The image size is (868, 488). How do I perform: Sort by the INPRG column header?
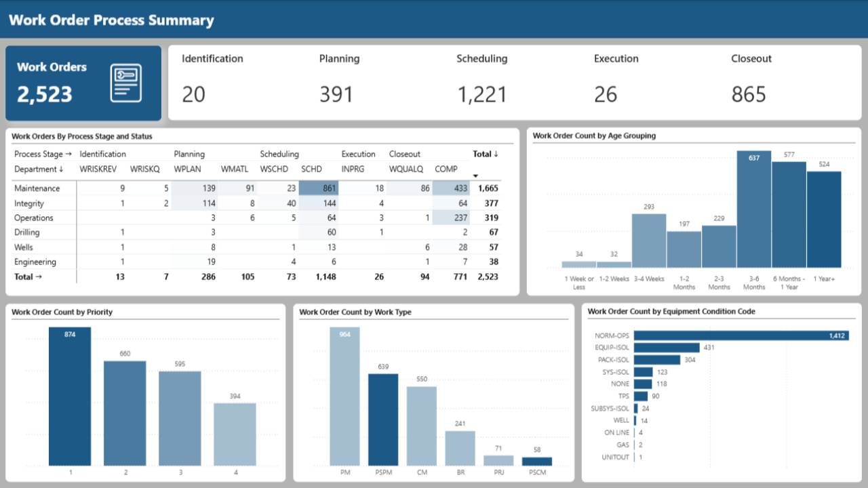pyautogui.click(x=353, y=169)
